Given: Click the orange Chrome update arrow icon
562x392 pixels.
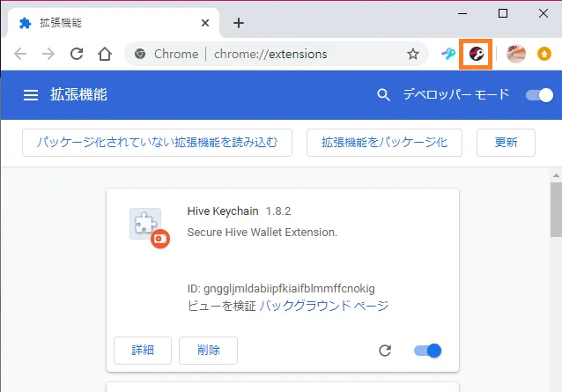Looking at the screenshot, I should tap(544, 54).
